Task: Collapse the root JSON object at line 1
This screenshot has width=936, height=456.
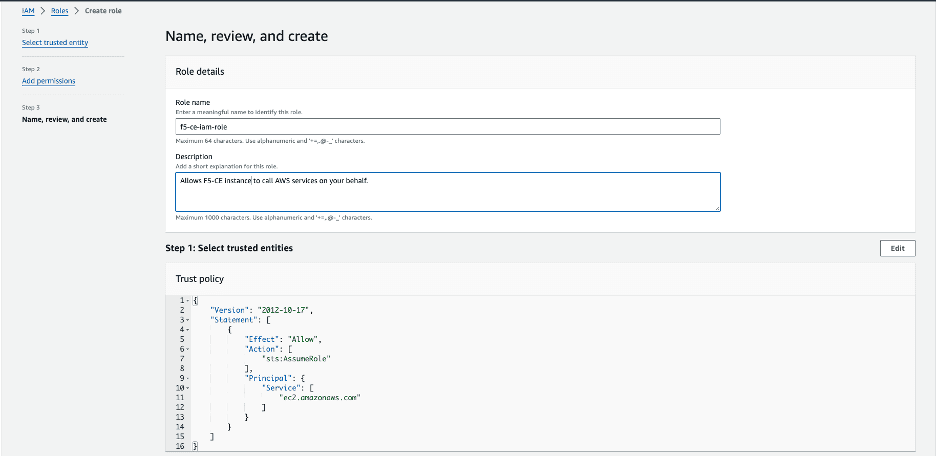Action: click(187, 300)
